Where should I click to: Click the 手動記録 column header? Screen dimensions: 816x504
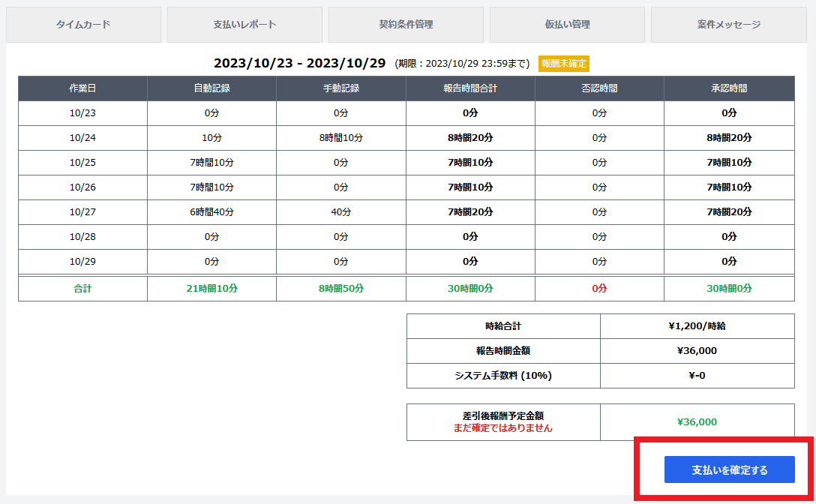pos(341,88)
